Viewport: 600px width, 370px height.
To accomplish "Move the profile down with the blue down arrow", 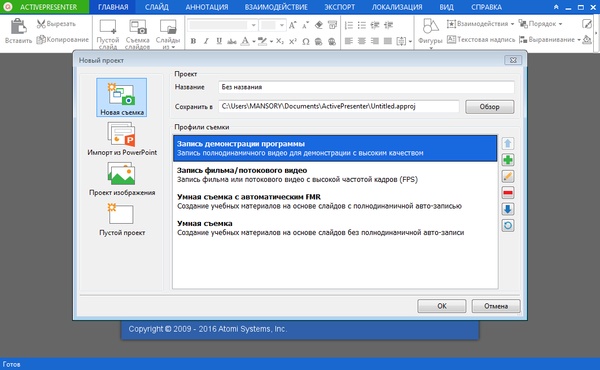I will 508,209.
